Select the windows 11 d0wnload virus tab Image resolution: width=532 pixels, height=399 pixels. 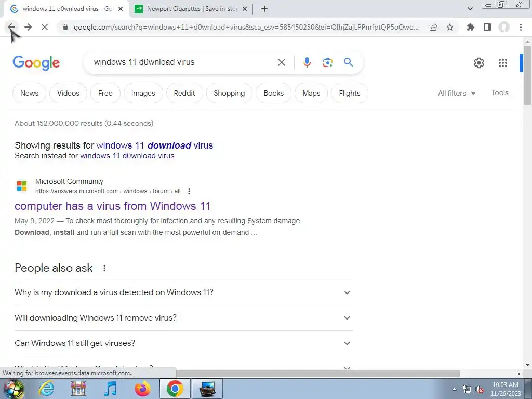pyautogui.click(x=66, y=9)
